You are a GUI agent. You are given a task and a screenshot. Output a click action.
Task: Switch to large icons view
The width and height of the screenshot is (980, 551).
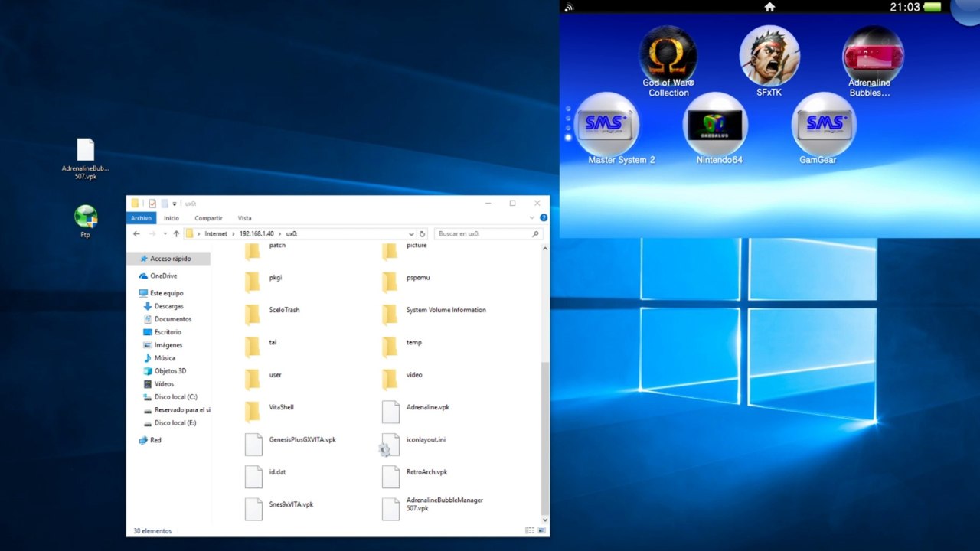[541, 530]
